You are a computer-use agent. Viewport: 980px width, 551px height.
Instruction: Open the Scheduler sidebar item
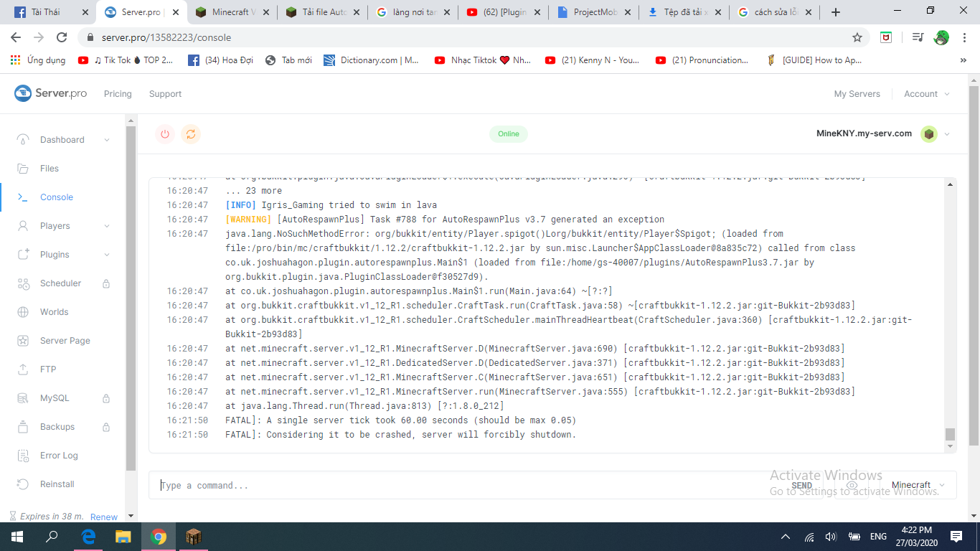61,283
